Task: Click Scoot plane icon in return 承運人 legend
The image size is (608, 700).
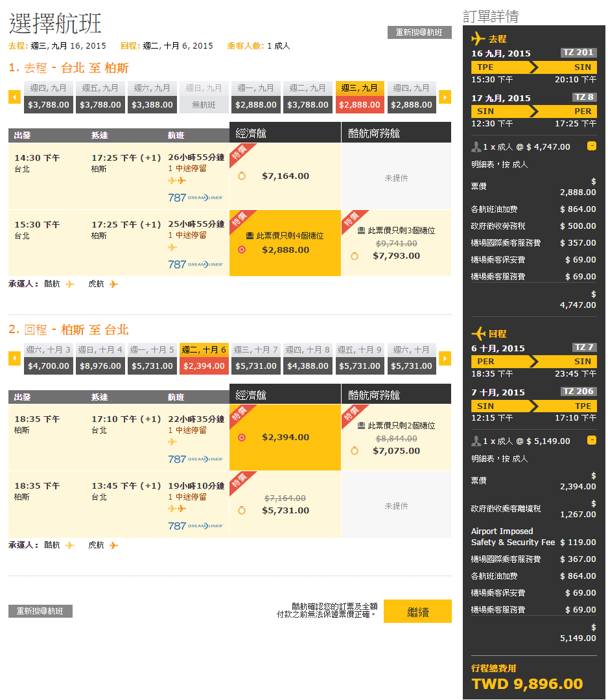Action: [70, 545]
